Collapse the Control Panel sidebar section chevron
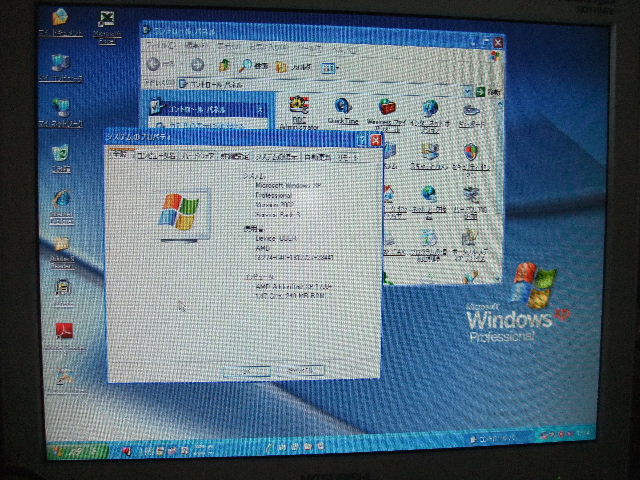Viewport: 640px width, 480px height. click(x=260, y=109)
